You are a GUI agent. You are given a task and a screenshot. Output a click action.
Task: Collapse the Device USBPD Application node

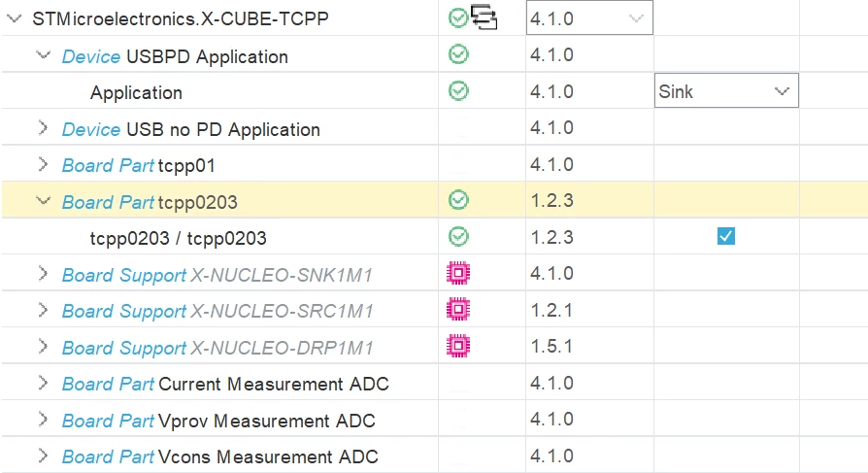[x=43, y=54]
